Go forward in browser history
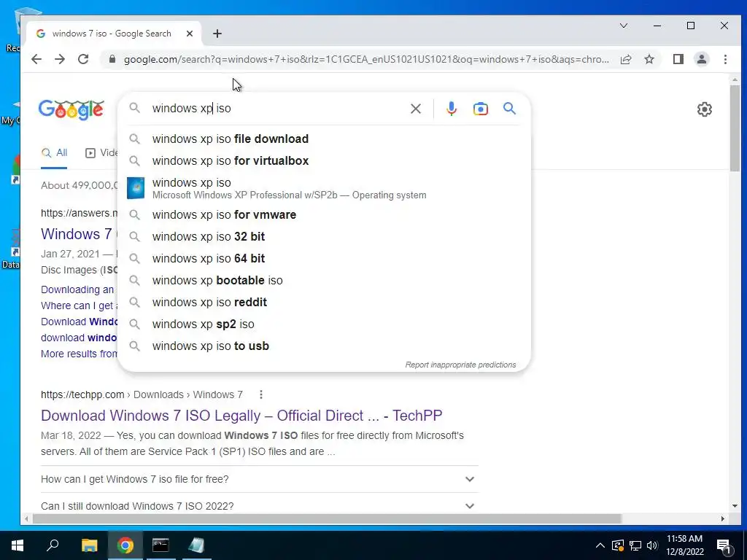 point(60,59)
